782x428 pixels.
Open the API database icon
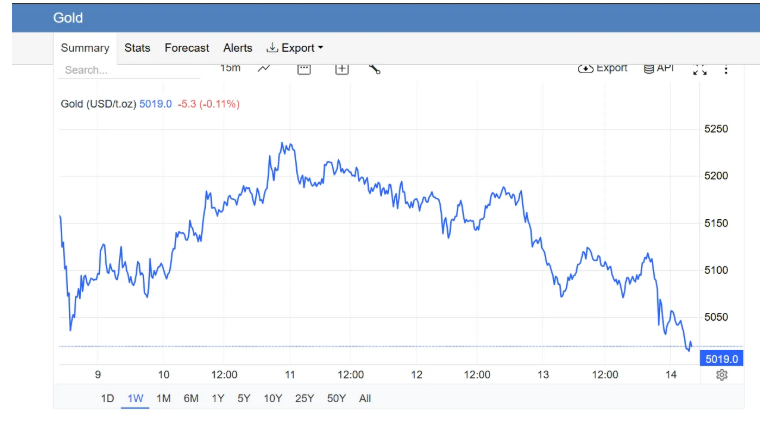(659, 68)
